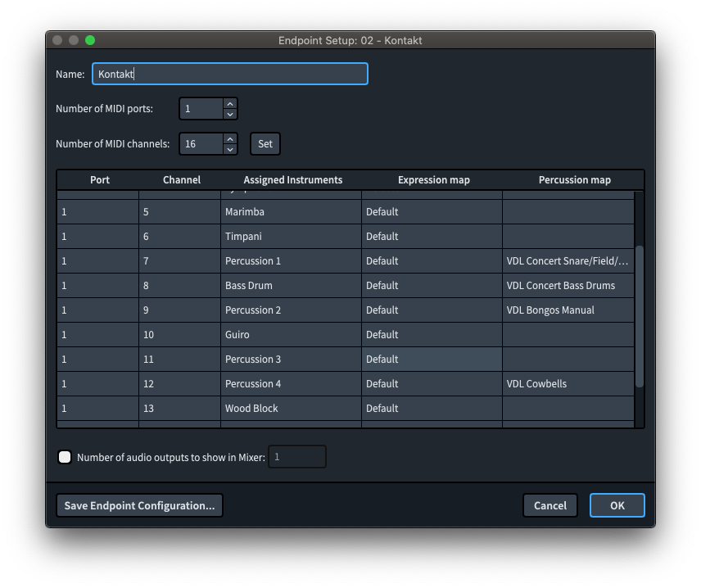Open Expression map Default for Percussion 2

tap(432, 310)
